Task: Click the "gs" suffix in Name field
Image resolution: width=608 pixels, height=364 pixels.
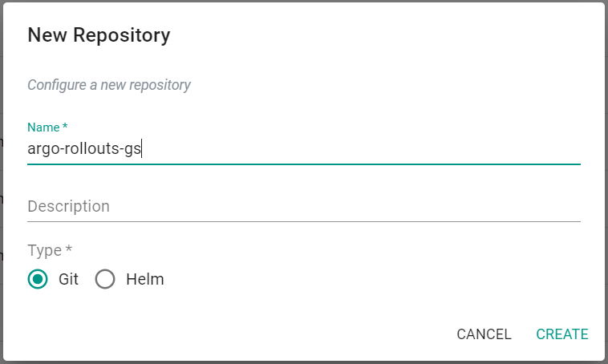Action: 132,148
